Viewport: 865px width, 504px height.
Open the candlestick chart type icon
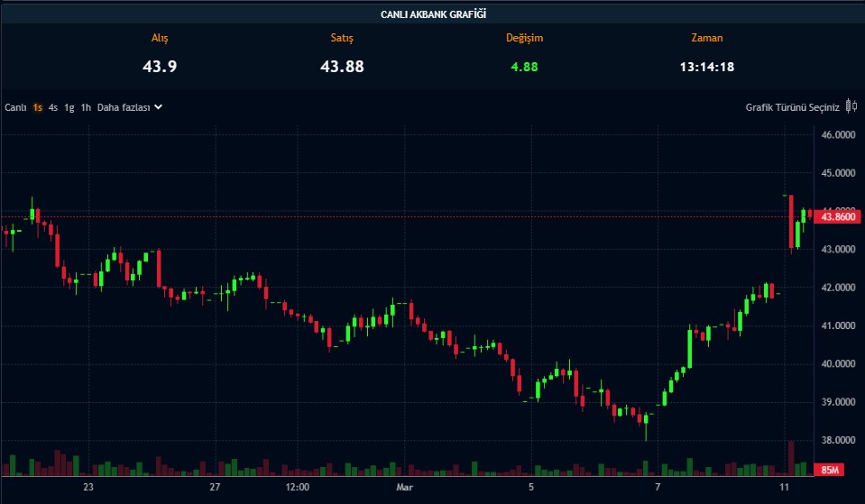click(851, 107)
